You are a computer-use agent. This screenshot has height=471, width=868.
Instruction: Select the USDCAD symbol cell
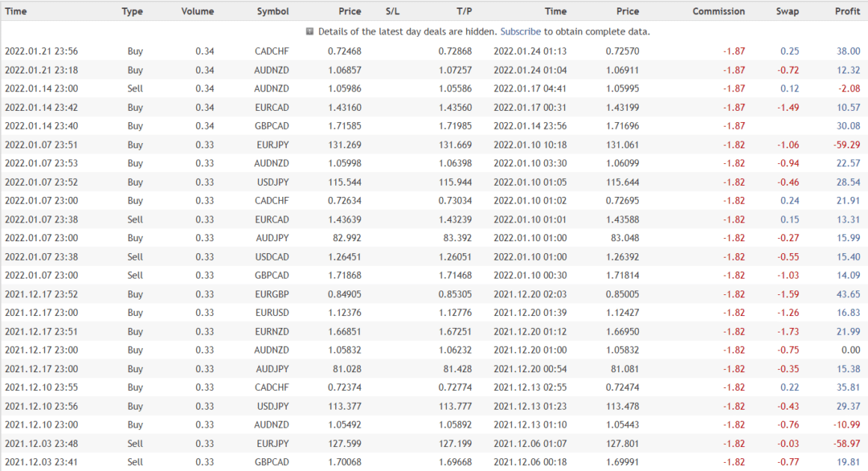pyautogui.click(x=272, y=257)
